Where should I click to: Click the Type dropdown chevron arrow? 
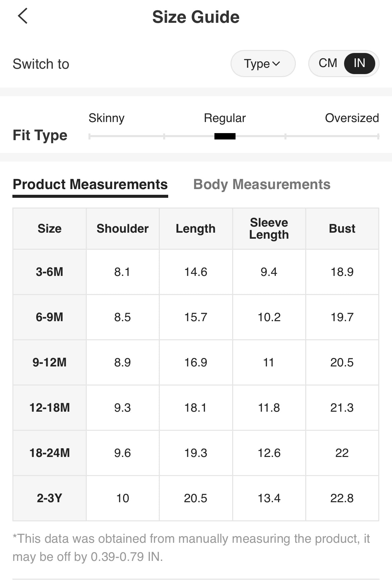click(276, 63)
